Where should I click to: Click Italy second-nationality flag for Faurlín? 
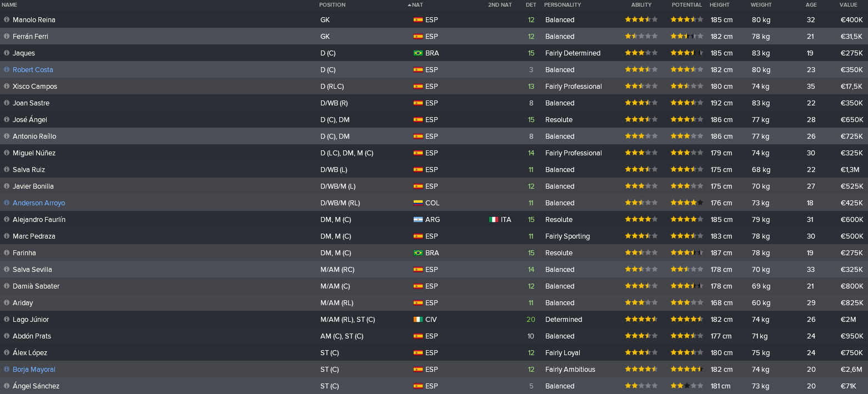point(494,220)
